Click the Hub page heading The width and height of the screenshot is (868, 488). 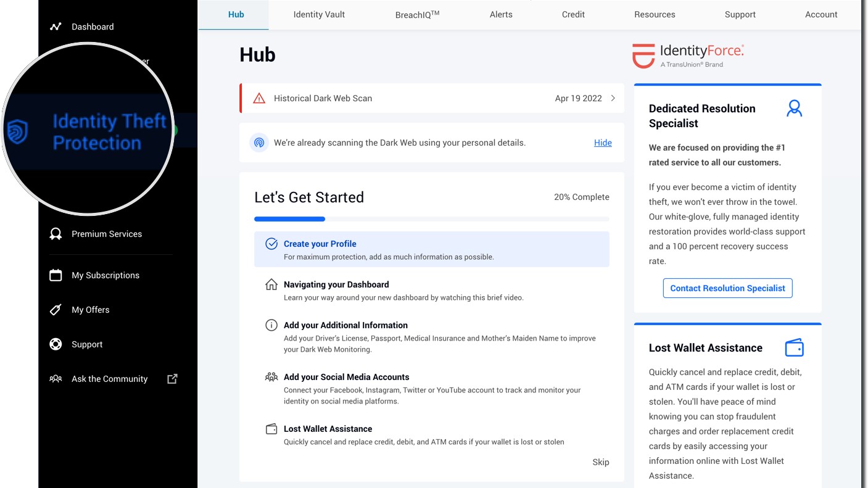[x=257, y=55]
